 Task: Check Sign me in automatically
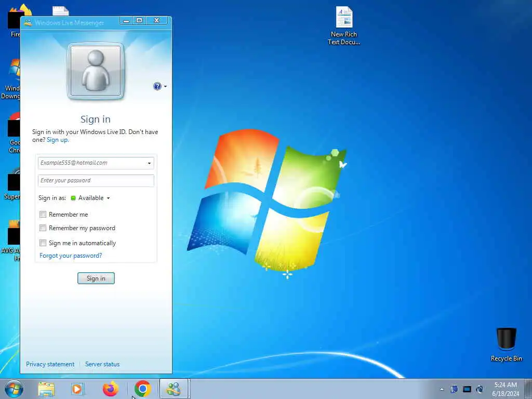[x=43, y=243]
